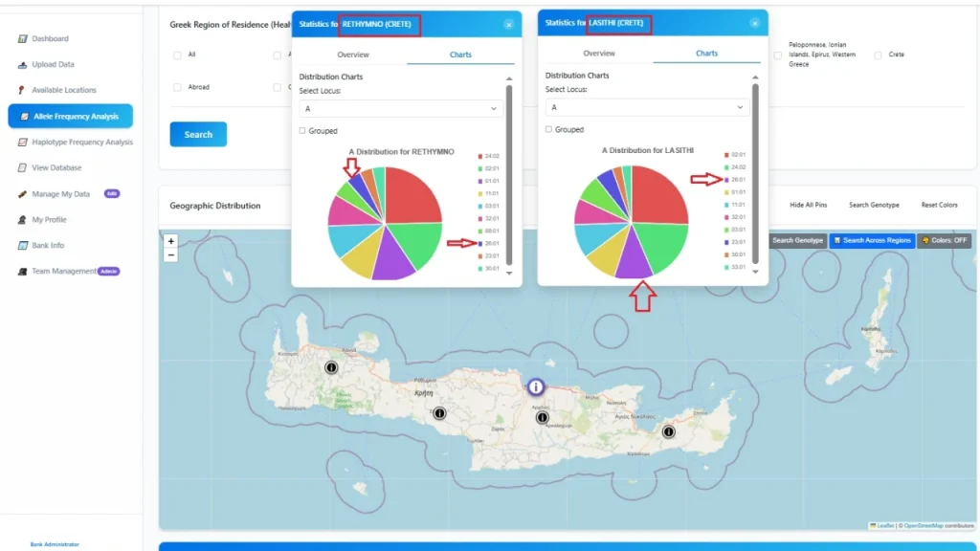Tick the Crete region checkbox
Image resolution: width=980 pixels, height=551 pixels.
click(878, 55)
